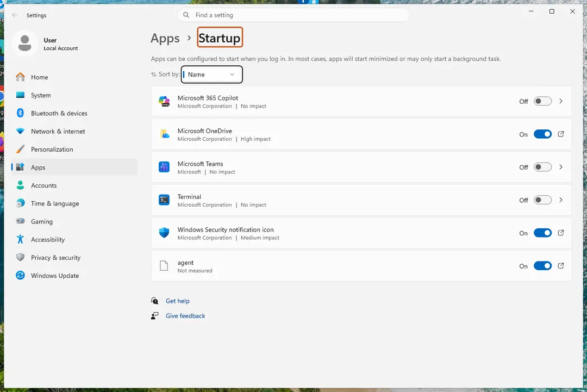Image resolution: width=587 pixels, height=392 pixels.
Task: Go to Home settings page
Action: click(74, 77)
